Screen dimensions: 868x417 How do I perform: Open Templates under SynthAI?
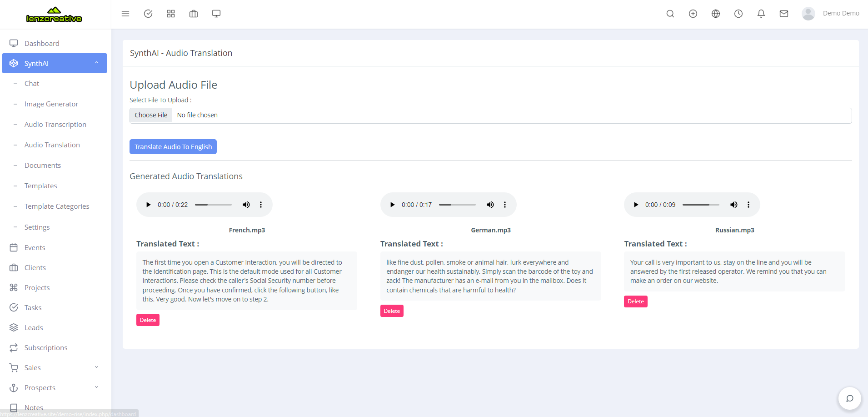[41, 186]
